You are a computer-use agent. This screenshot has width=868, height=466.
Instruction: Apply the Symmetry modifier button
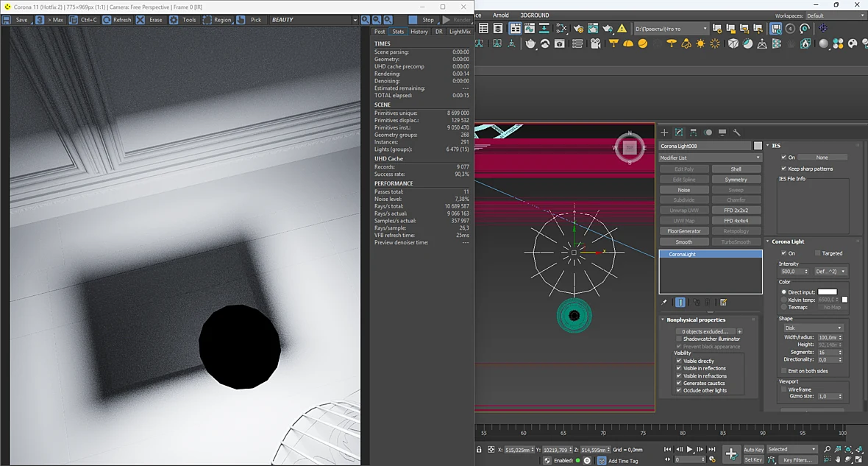click(x=736, y=180)
